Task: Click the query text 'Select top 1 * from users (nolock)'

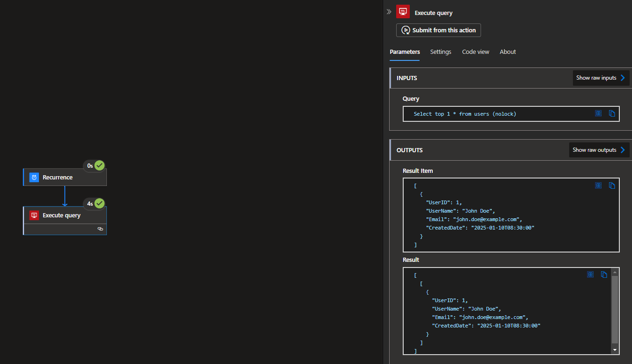Action: coord(465,114)
